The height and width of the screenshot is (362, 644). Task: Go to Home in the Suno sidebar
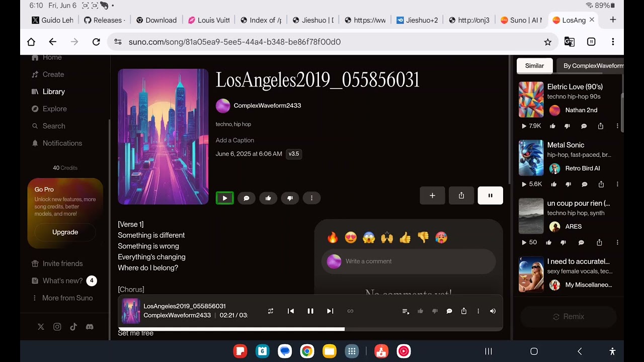coord(47,57)
